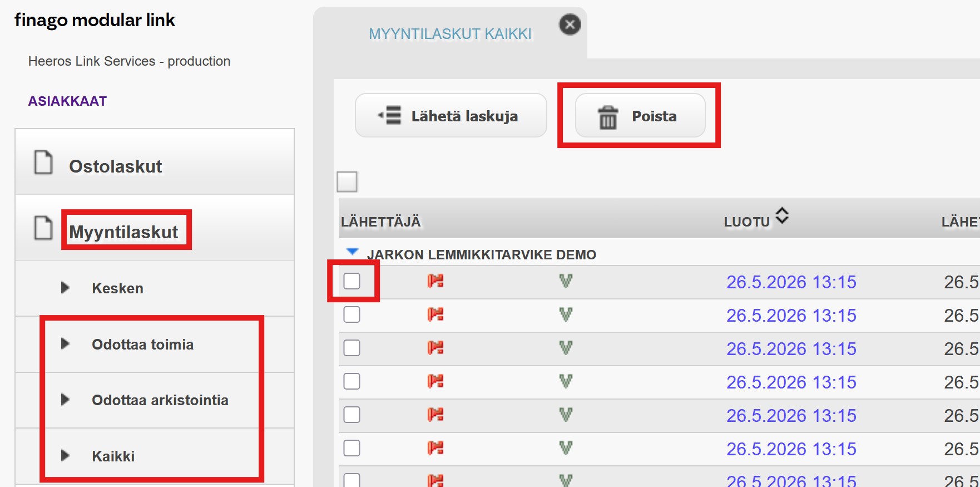This screenshot has width=980, height=487.
Task: Open fourth row's 26.5.2026 13:15 date link
Action: pyautogui.click(x=791, y=382)
